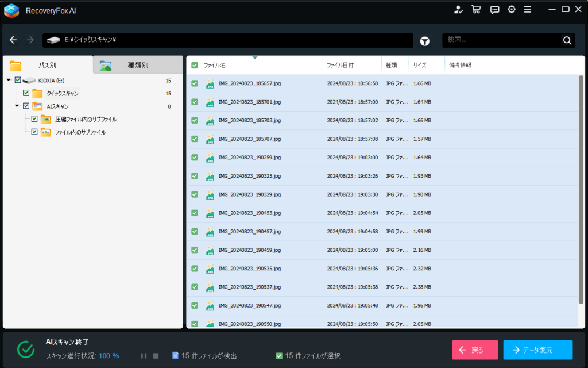
Task: Click the 戻る button
Action: (475, 350)
